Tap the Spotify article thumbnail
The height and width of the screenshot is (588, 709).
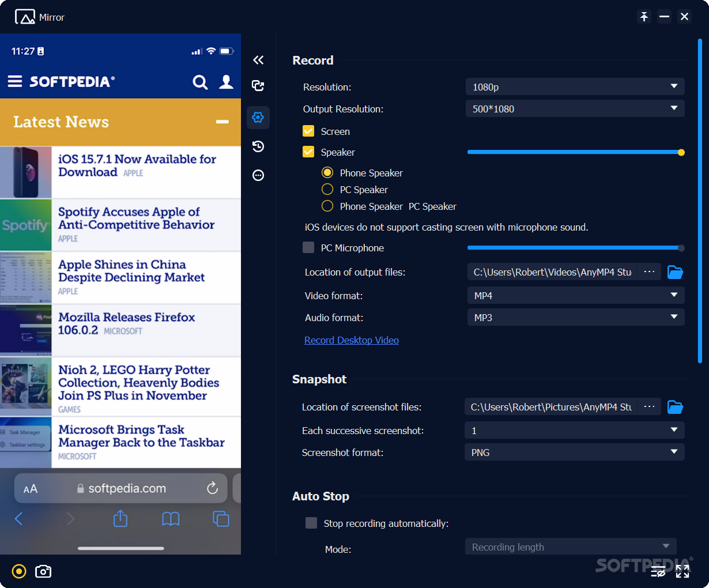pyautogui.click(x=26, y=225)
